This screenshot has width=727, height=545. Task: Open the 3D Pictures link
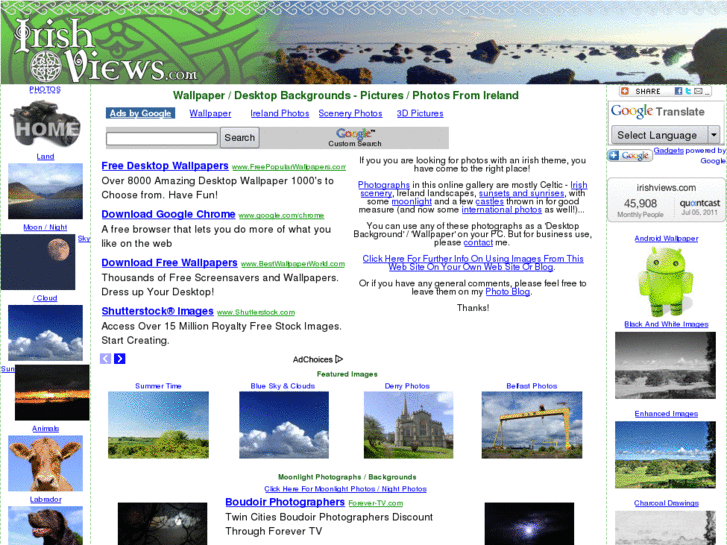(x=420, y=113)
